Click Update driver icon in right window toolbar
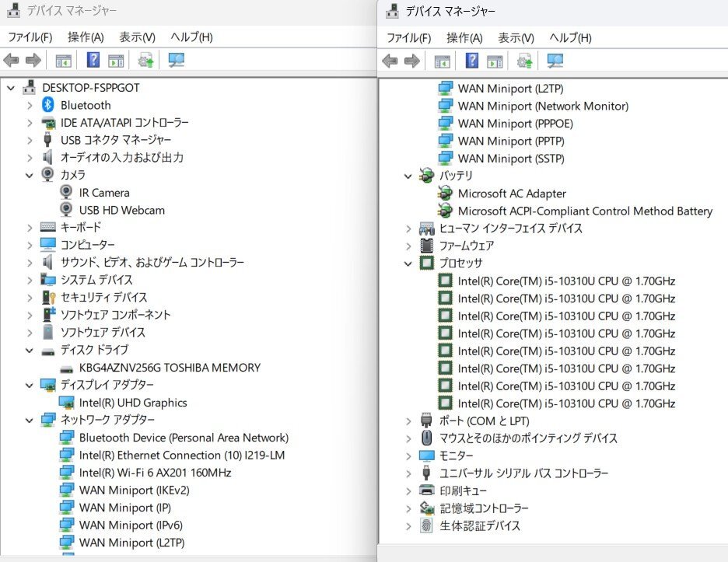The image size is (728, 562). pos(525,61)
